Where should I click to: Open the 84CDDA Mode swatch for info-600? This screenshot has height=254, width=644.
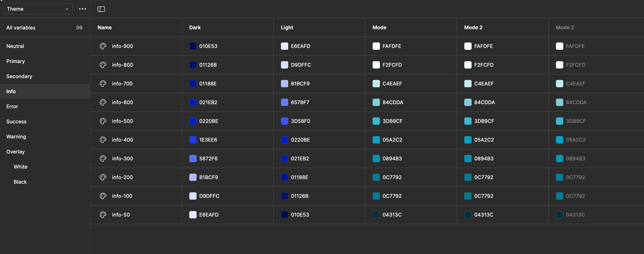376,102
